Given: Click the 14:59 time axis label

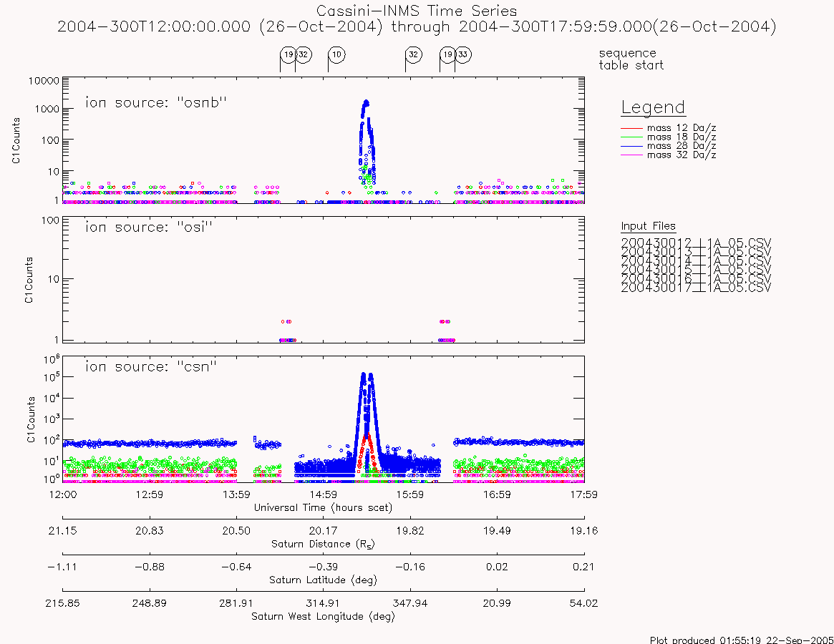Looking at the screenshot, I should pyautogui.click(x=324, y=494).
